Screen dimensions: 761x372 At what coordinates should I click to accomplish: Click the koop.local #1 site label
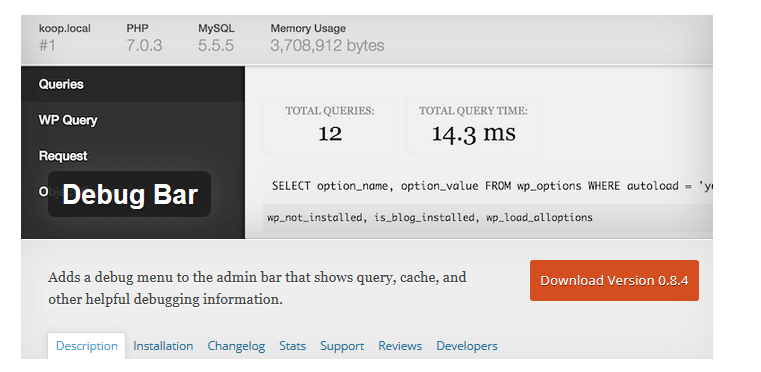tap(65, 37)
